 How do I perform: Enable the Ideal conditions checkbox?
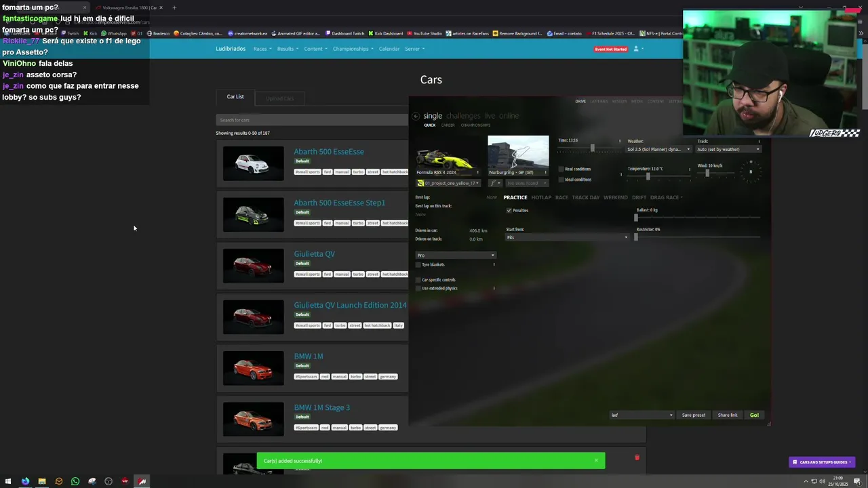pyautogui.click(x=561, y=180)
